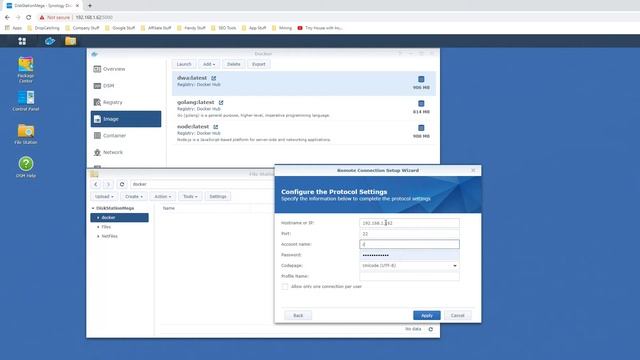The image size is (640, 360).
Task: Click the Profile Name field
Action: 409,276
